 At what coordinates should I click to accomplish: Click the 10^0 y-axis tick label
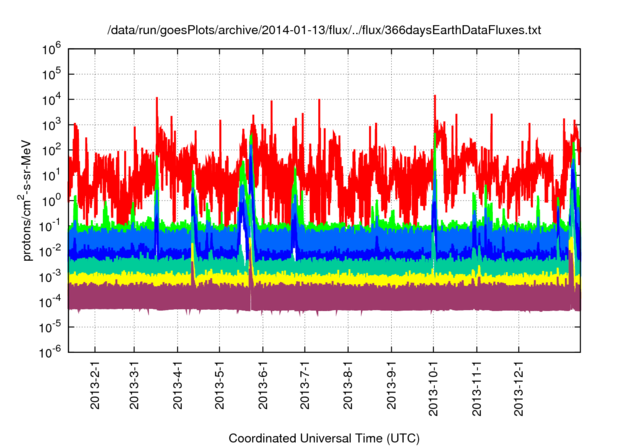click(51, 201)
